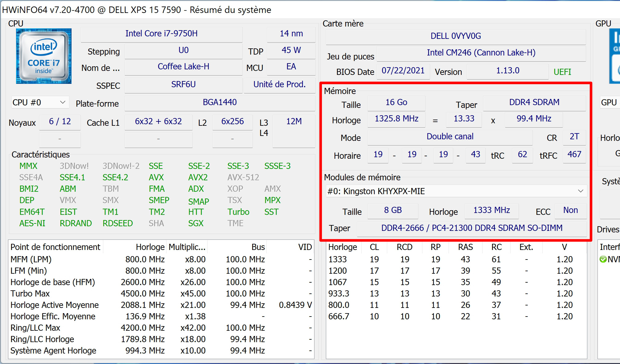Select the Horloge de base (HFM) row
The height and width of the screenshot is (364, 620).
161,282
